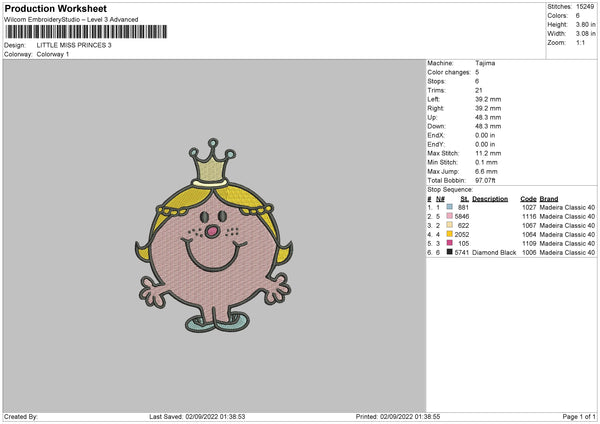This screenshot has width=600, height=424.
Task: Click the Width value 3.08 in
Action: tap(585, 34)
